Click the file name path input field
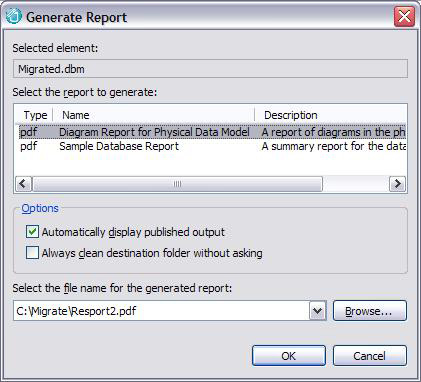The image size is (421, 382). [x=161, y=311]
